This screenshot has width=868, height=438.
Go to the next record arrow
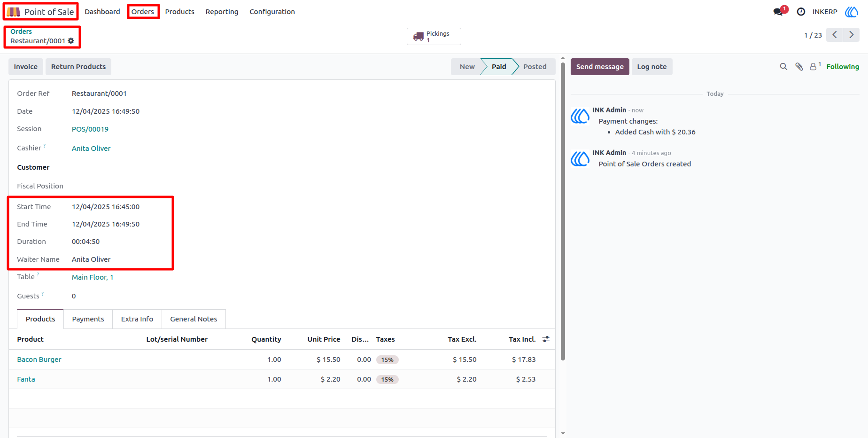(851, 35)
